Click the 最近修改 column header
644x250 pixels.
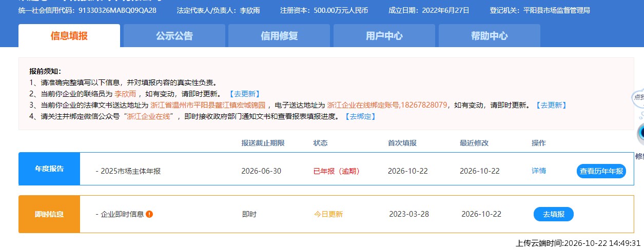tap(474, 143)
